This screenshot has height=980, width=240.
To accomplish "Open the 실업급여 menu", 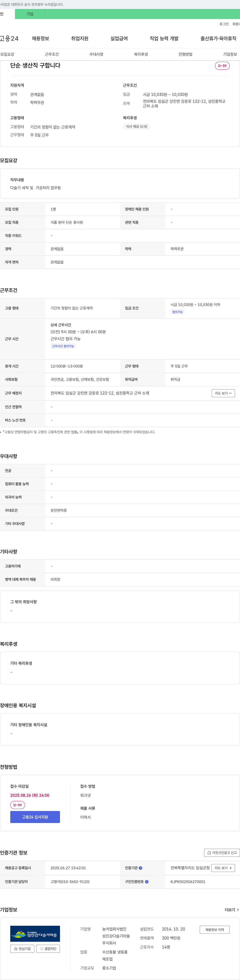I will [119, 38].
